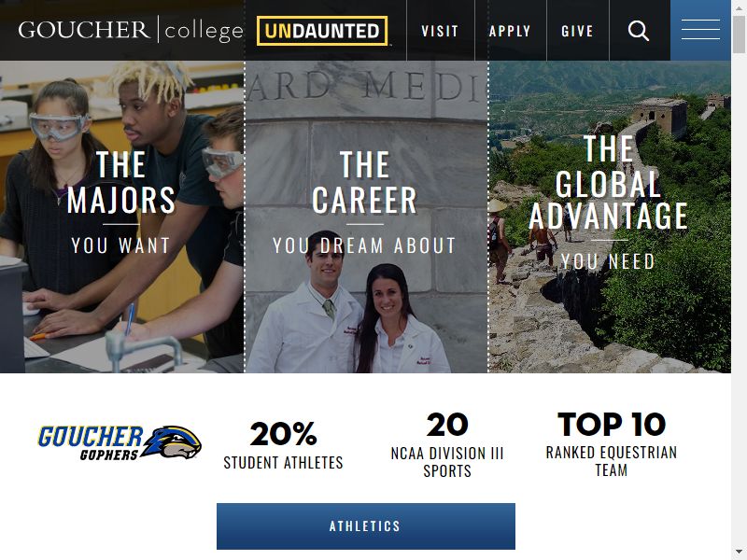Open the search magnifier icon
This screenshot has height=560, width=747.
click(x=639, y=31)
